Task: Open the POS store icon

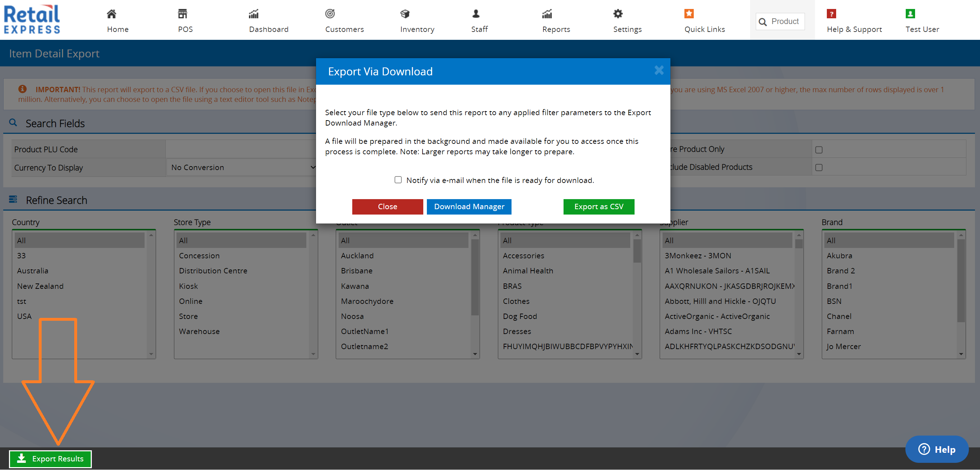Action: tap(183, 14)
